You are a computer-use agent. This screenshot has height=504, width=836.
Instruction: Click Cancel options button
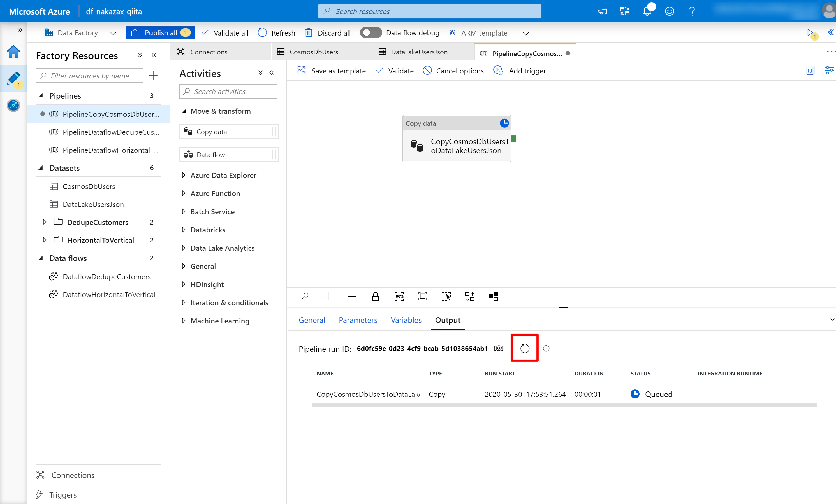(x=453, y=71)
